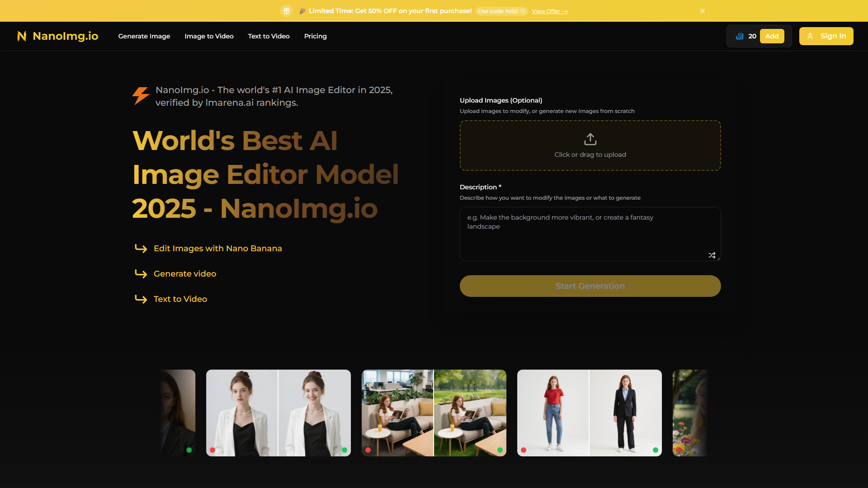The height and width of the screenshot is (488, 868).
Task: Click the Sign In button
Action: [x=826, y=36]
